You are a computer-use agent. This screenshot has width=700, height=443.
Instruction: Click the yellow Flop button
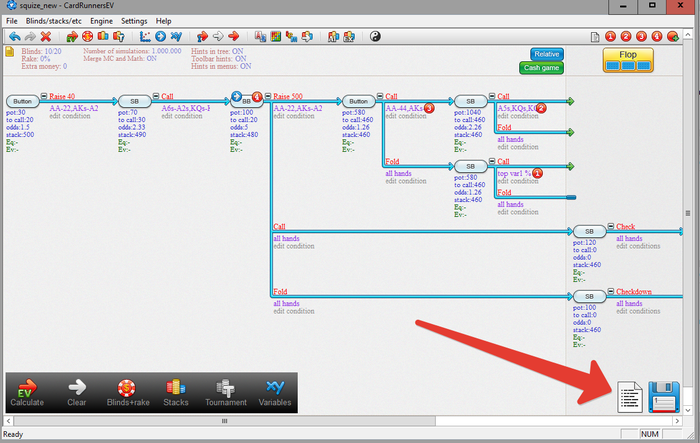click(628, 60)
